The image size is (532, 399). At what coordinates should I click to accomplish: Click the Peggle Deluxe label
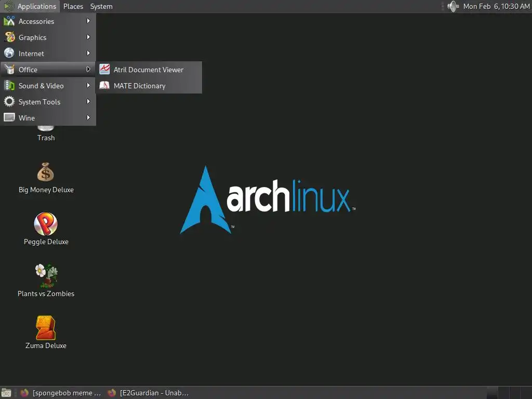pos(46,242)
